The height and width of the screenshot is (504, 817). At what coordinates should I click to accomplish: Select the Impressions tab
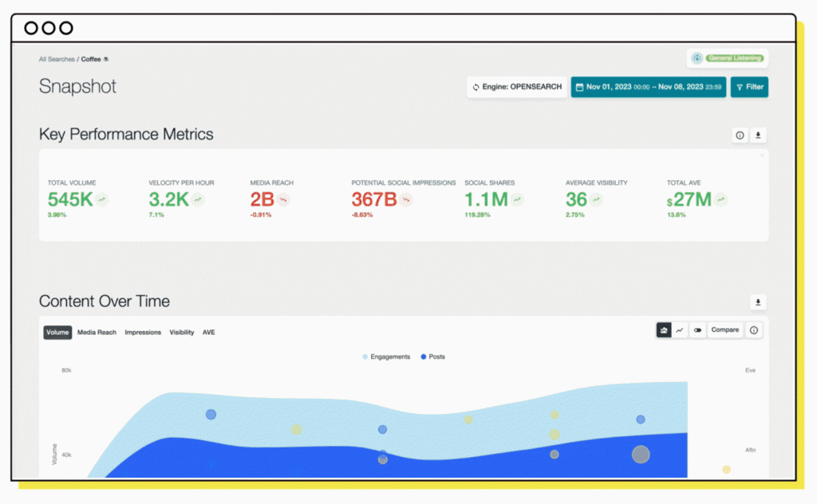coord(143,333)
